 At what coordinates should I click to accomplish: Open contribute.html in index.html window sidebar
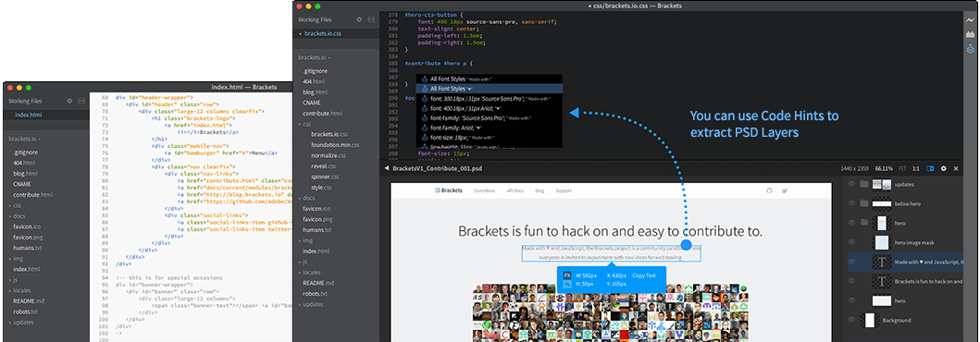[32, 195]
